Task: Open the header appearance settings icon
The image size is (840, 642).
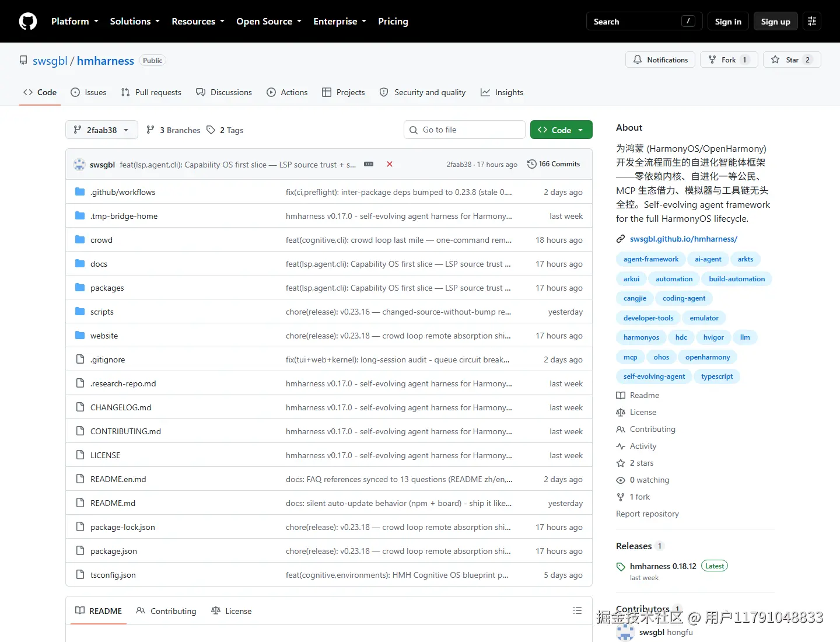Action: pyautogui.click(x=812, y=22)
